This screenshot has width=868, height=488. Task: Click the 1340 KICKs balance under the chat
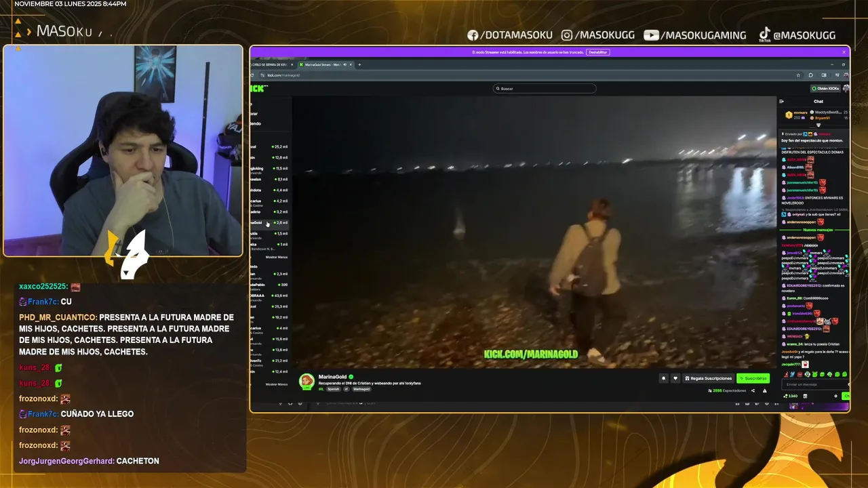[x=791, y=396]
